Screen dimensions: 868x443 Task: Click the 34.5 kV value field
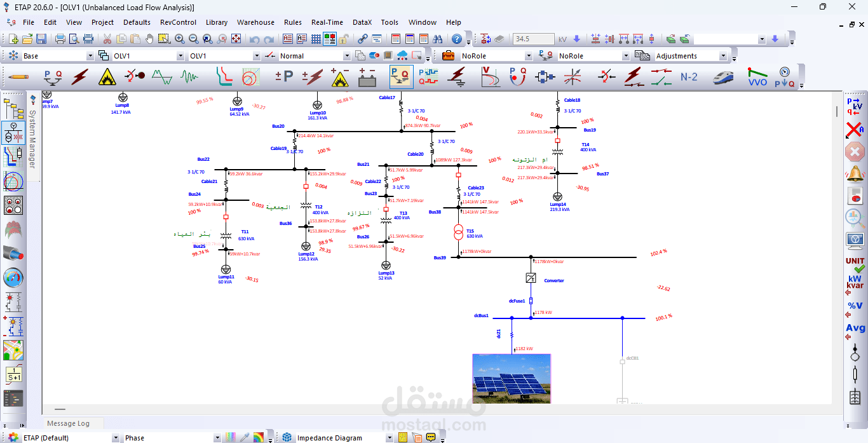click(532, 39)
